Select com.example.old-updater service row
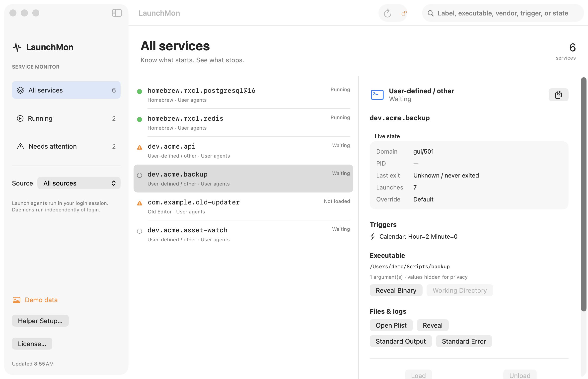The height and width of the screenshot is (379, 588). pyautogui.click(x=243, y=206)
